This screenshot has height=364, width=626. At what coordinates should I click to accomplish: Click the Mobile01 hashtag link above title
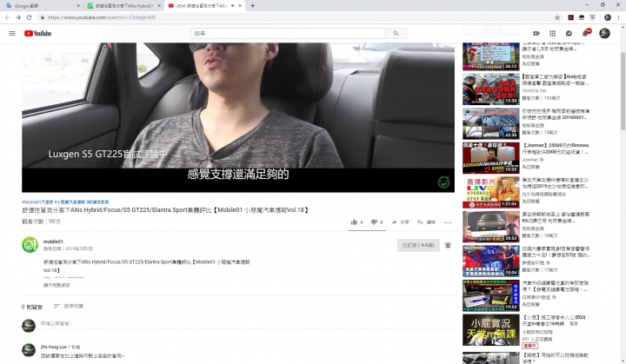[x=37, y=202]
